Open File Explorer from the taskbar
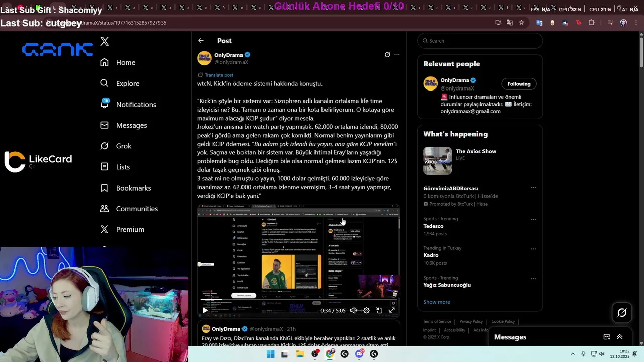 point(300,354)
